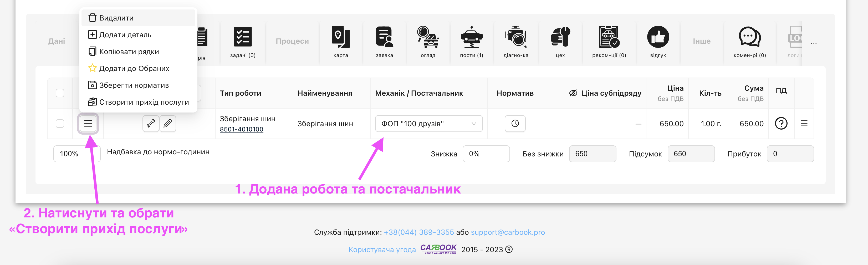Click the цех (workshop) icon

pos(560,37)
